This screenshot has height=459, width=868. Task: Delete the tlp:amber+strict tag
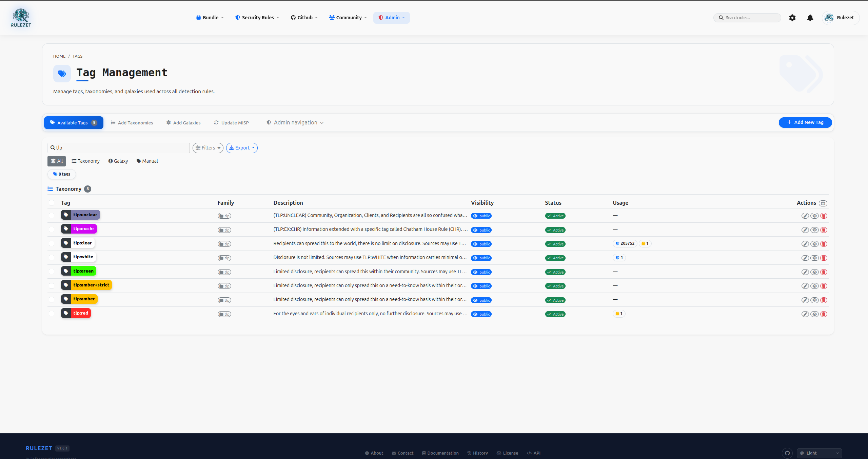pyautogui.click(x=824, y=286)
